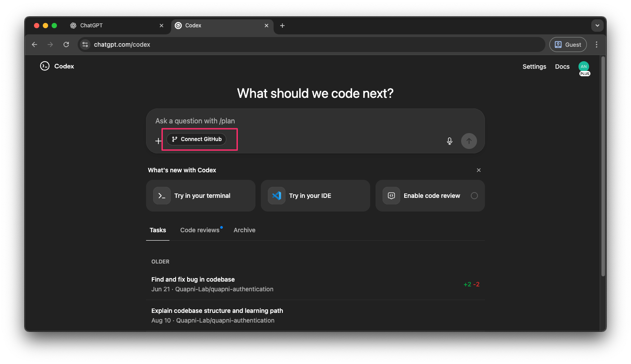Switch to the Code reviews tab
This screenshot has width=631, height=364.
point(200,230)
